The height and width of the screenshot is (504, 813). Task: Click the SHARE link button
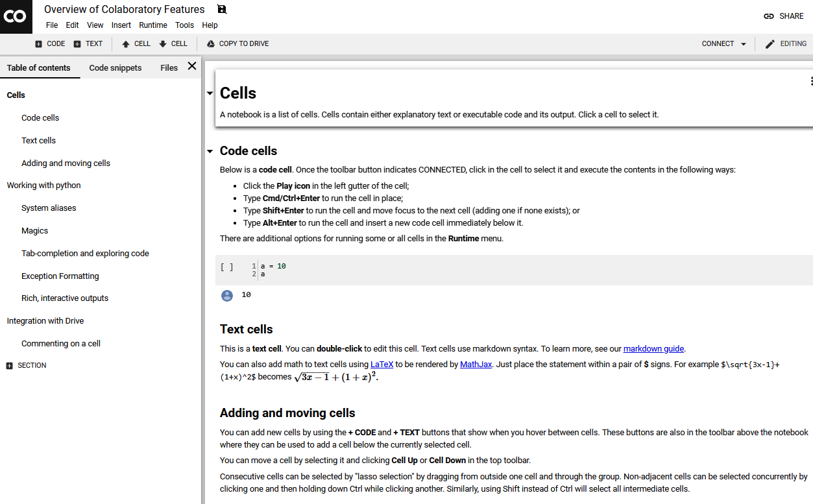[784, 16]
